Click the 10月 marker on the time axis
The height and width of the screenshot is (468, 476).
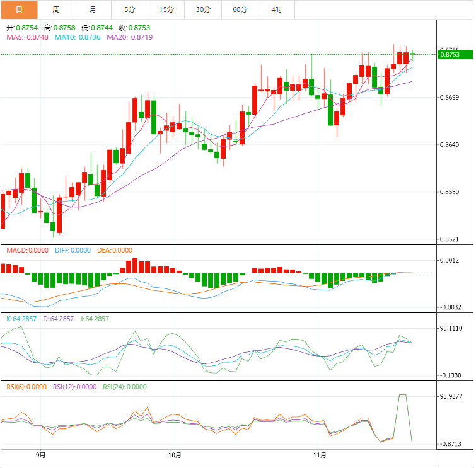click(x=175, y=454)
